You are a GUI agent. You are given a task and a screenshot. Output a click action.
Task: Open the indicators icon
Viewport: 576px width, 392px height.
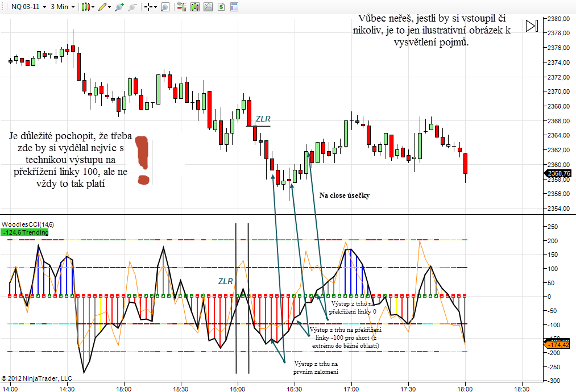[208, 7]
